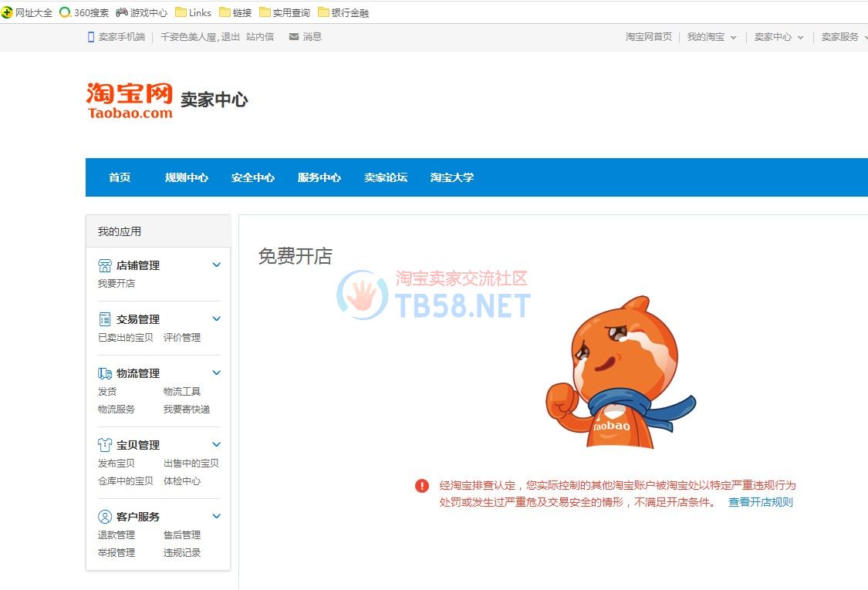Image resolution: width=868 pixels, height=590 pixels.
Task: Open 物流工具 in sidebar
Action: 182,391
